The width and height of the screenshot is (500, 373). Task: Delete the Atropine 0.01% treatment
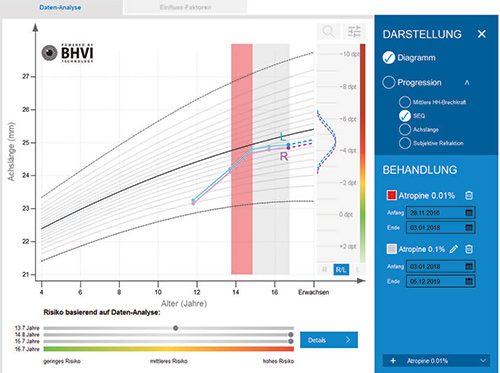469,195
